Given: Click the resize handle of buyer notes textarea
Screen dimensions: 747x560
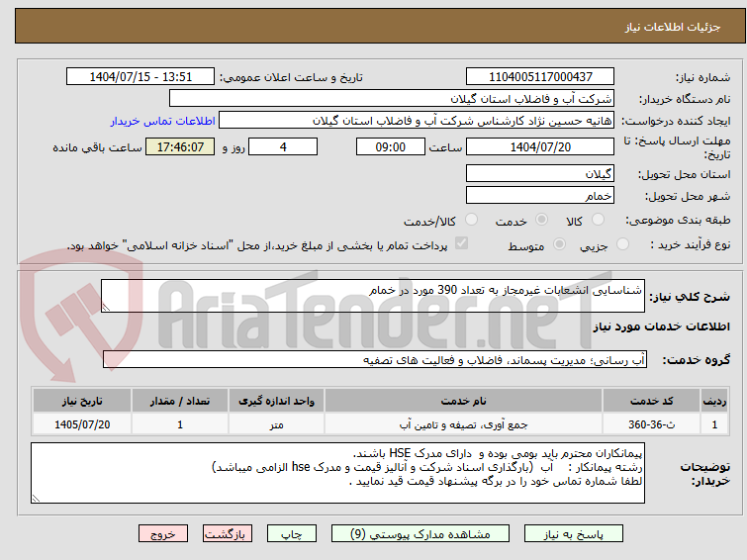Looking at the screenshot, I should pos(36,499).
